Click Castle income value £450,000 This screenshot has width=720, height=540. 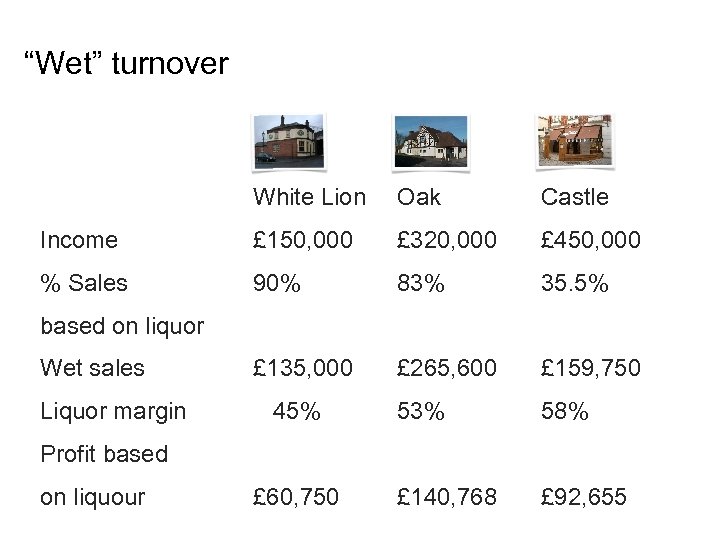point(591,240)
